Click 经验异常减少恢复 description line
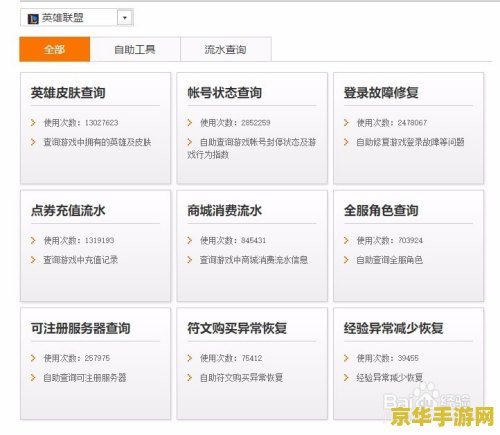 (x=390, y=378)
